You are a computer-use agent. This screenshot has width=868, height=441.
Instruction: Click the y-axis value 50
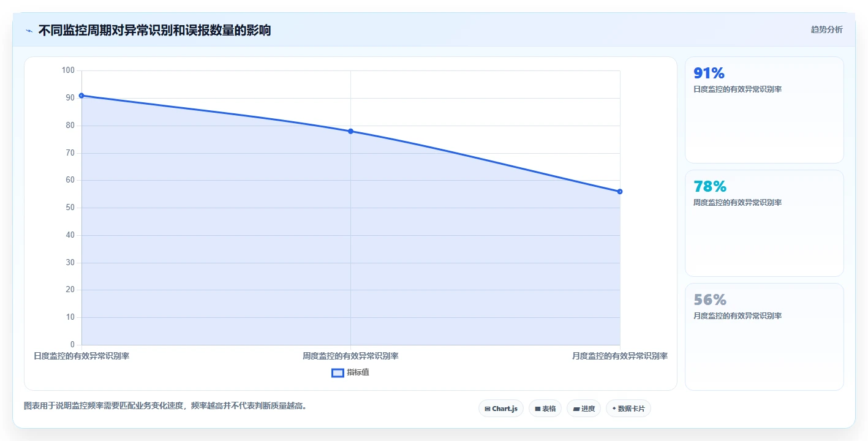pos(70,208)
